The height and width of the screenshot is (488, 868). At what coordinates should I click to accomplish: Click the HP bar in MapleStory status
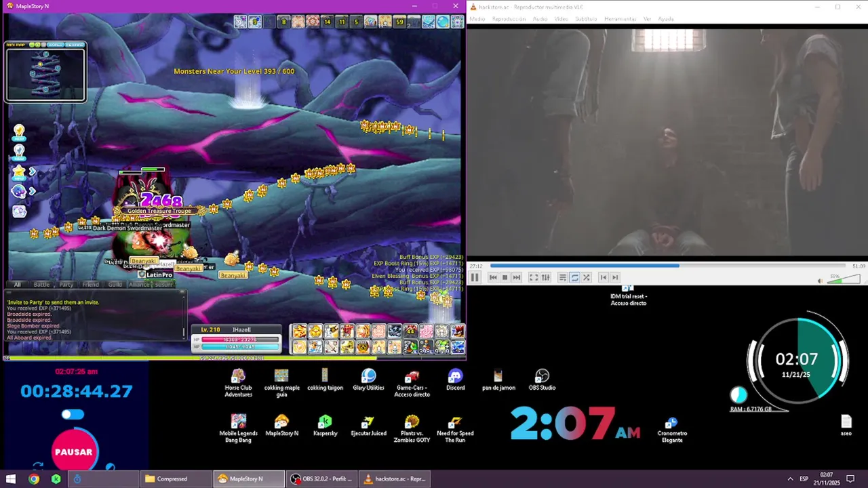[241, 339]
